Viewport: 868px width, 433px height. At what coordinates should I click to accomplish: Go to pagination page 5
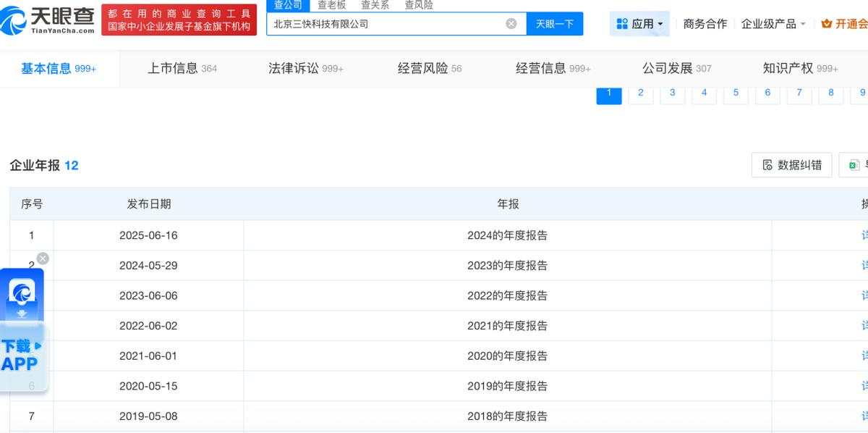pos(736,93)
